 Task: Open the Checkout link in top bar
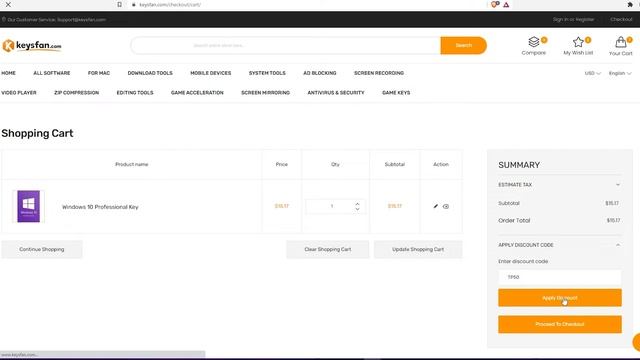click(x=621, y=19)
